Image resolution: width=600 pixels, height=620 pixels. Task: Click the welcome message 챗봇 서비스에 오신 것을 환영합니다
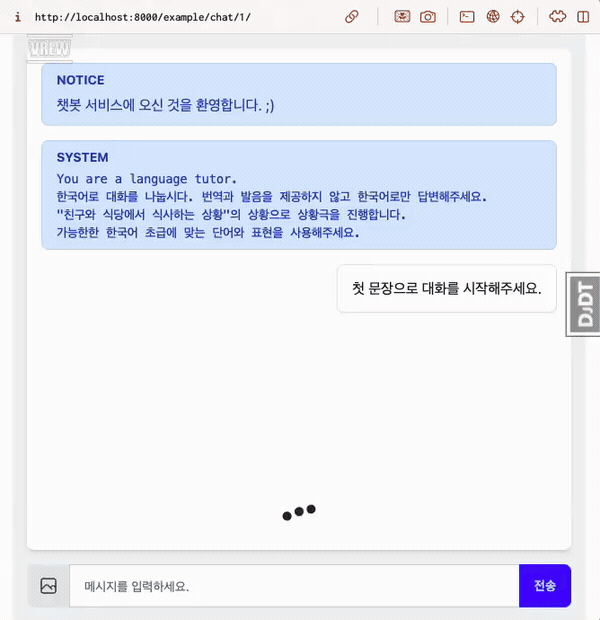click(165, 105)
